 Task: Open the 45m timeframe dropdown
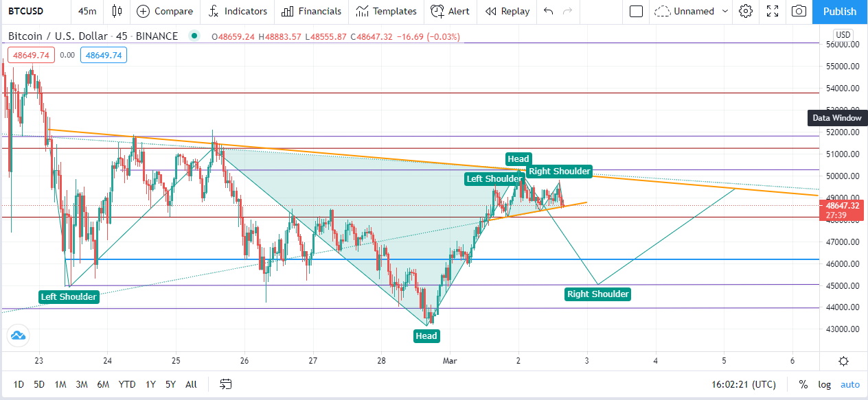click(87, 11)
